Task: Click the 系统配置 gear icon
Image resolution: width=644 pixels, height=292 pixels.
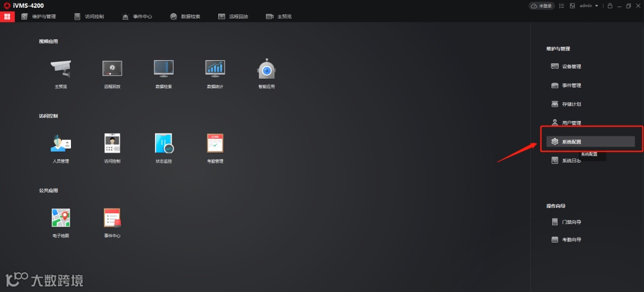Action: tap(555, 142)
